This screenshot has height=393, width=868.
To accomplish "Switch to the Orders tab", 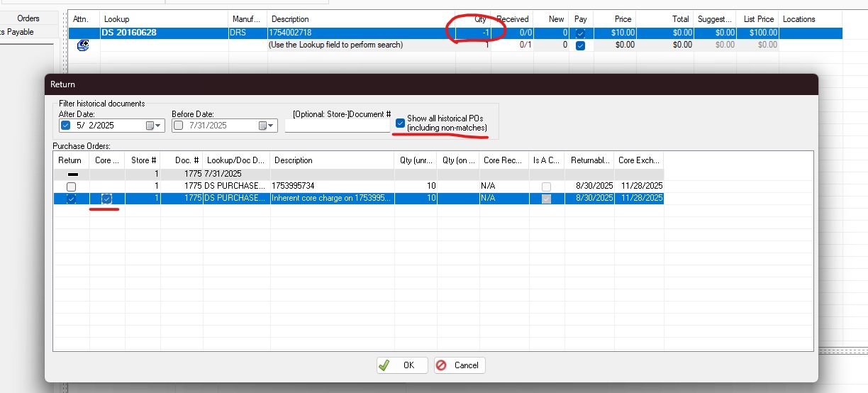I will (x=28, y=18).
